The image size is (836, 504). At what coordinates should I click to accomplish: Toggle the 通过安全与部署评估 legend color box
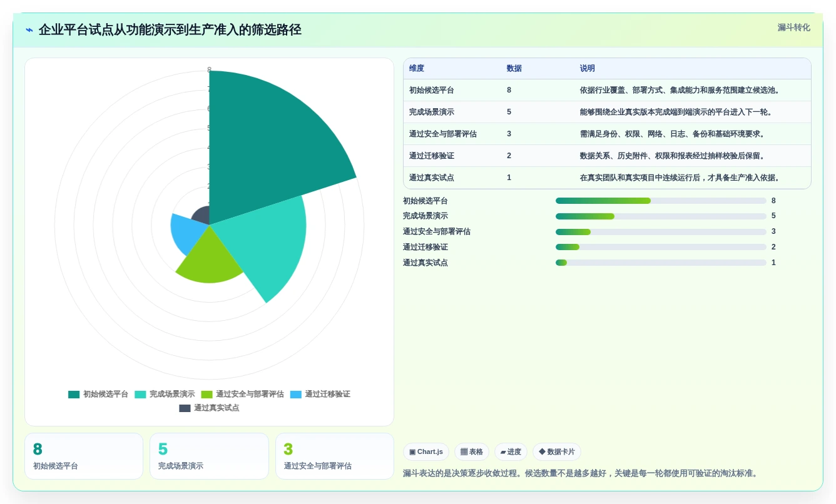207,395
